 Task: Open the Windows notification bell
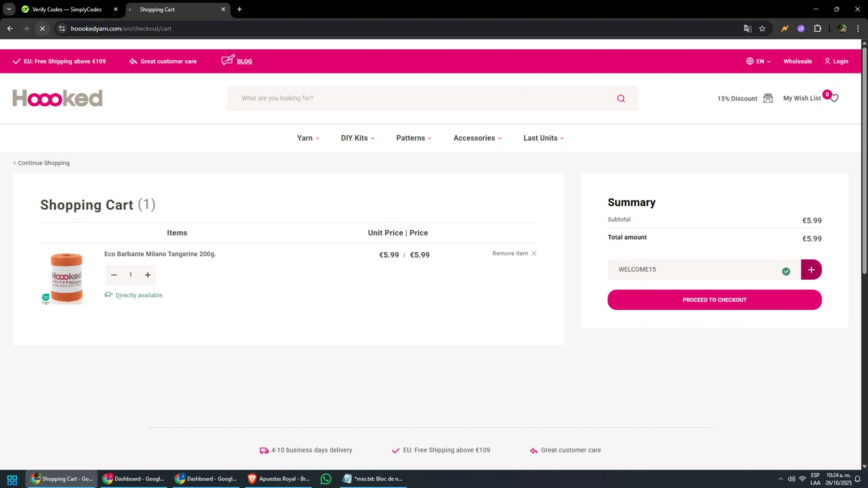click(x=858, y=479)
